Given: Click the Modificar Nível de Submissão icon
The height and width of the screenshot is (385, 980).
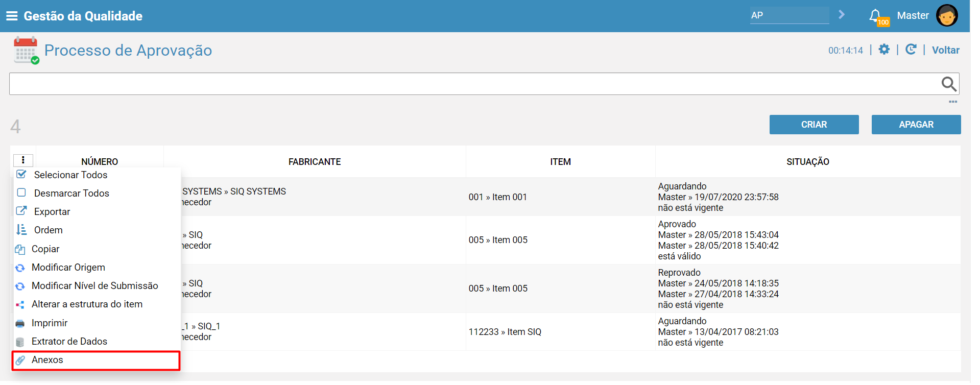Looking at the screenshot, I should (20, 286).
